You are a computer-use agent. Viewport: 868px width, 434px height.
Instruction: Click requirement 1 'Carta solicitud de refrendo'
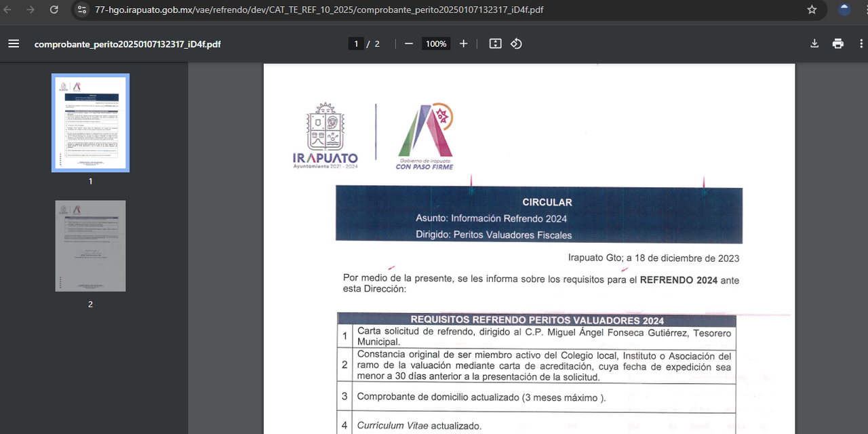[x=544, y=337]
